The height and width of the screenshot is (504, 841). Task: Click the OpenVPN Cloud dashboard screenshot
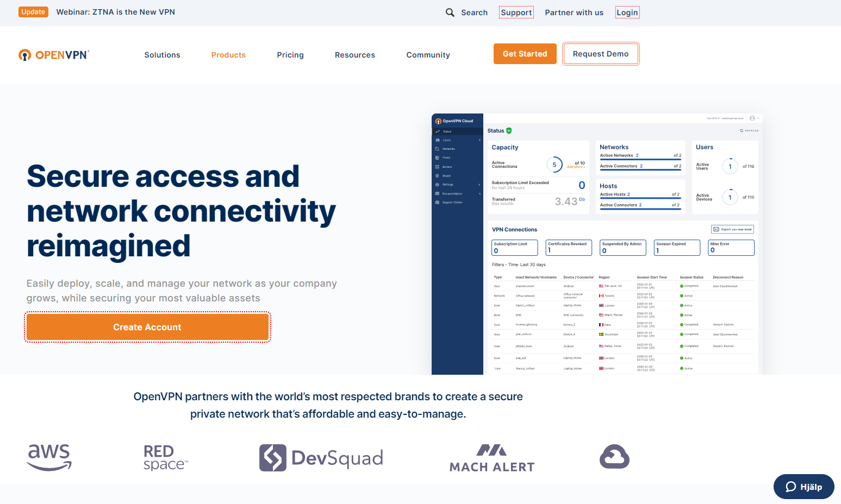[597, 244]
